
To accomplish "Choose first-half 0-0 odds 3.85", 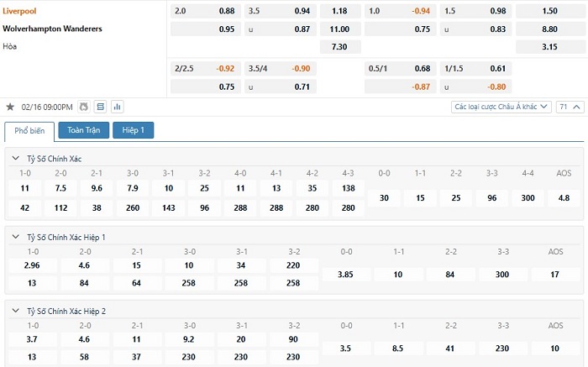I will coord(346,275).
